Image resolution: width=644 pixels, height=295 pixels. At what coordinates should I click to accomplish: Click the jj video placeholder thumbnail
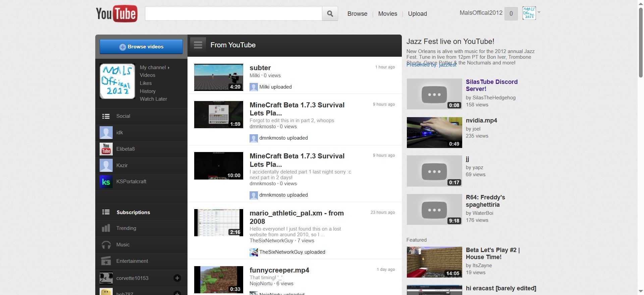(434, 171)
